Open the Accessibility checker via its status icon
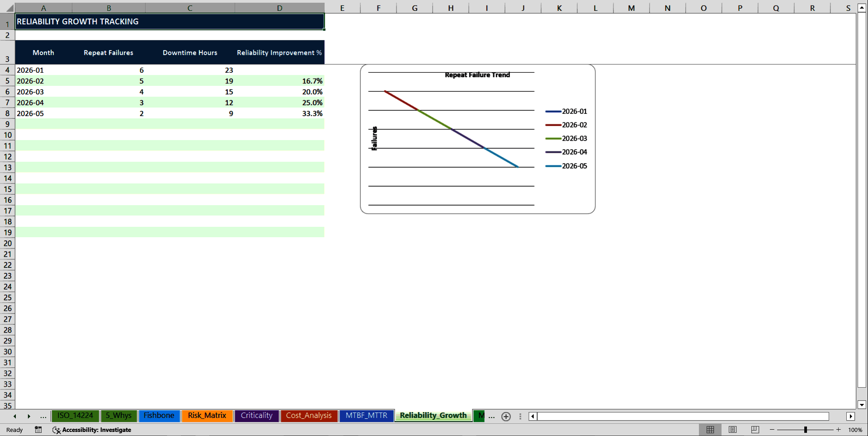868x436 pixels. coord(56,430)
